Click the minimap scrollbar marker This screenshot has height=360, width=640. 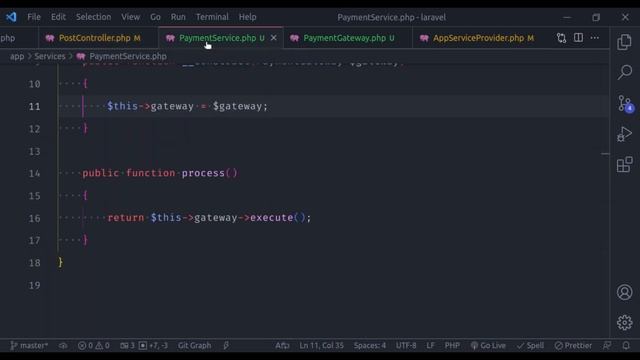point(606,154)
